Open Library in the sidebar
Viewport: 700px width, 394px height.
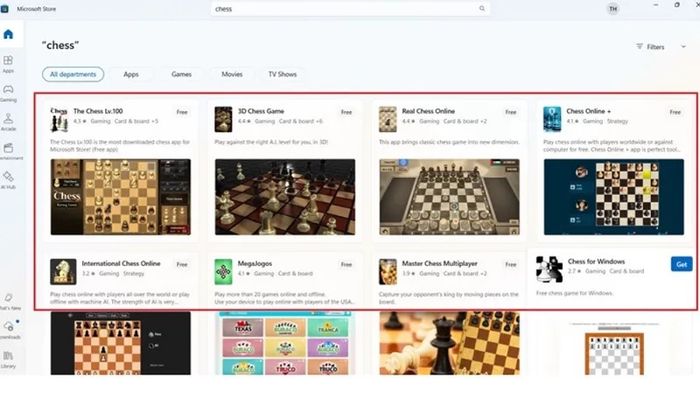click(x=8, y=360)
